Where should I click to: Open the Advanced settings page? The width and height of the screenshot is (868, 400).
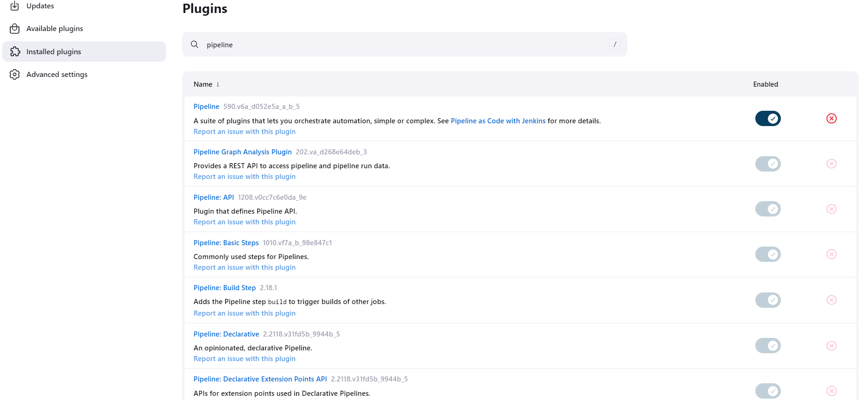[x=57, y=74]
